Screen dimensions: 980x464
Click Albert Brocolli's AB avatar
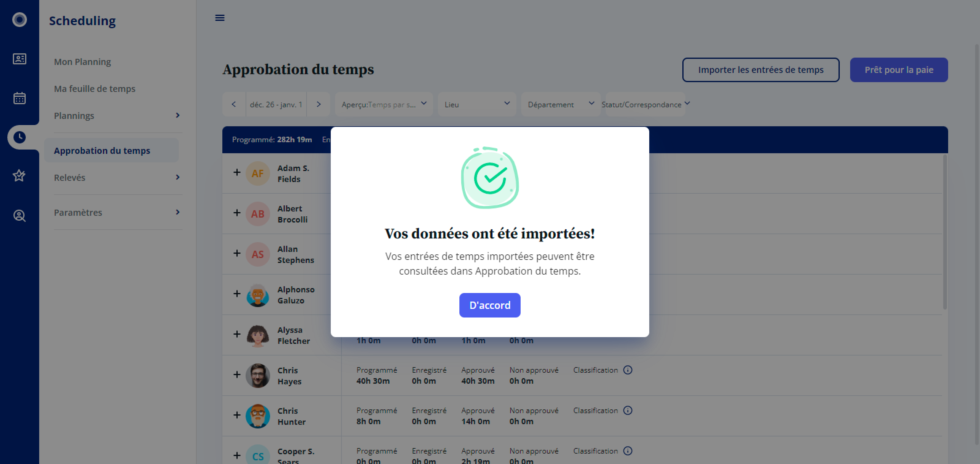pos(258,214)
